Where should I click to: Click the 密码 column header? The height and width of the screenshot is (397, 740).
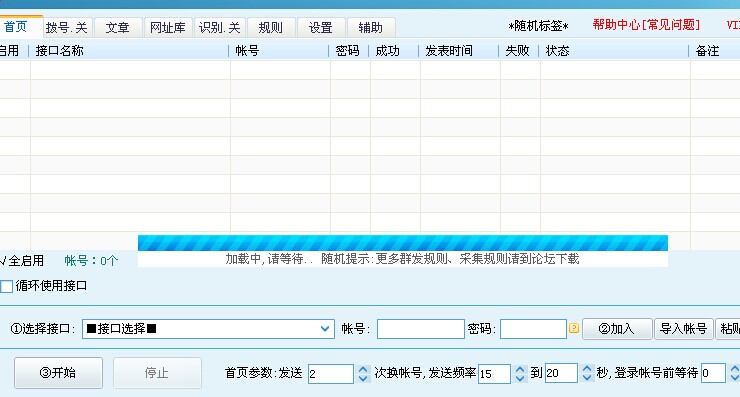point(349,51)
